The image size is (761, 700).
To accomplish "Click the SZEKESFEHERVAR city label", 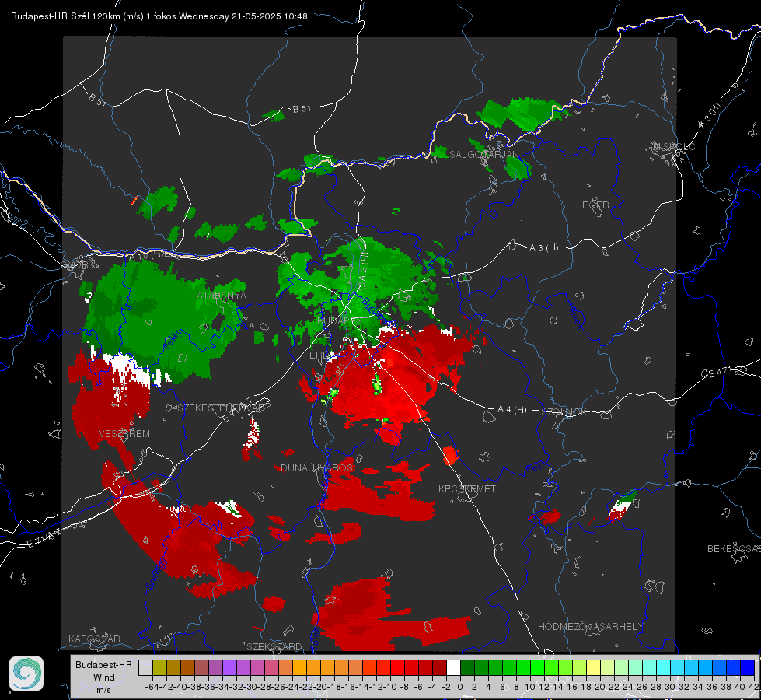I will click(221, 408).
